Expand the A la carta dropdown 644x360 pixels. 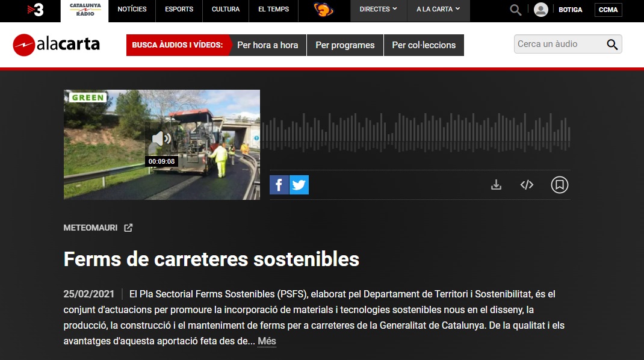click(x=438, y=9)
